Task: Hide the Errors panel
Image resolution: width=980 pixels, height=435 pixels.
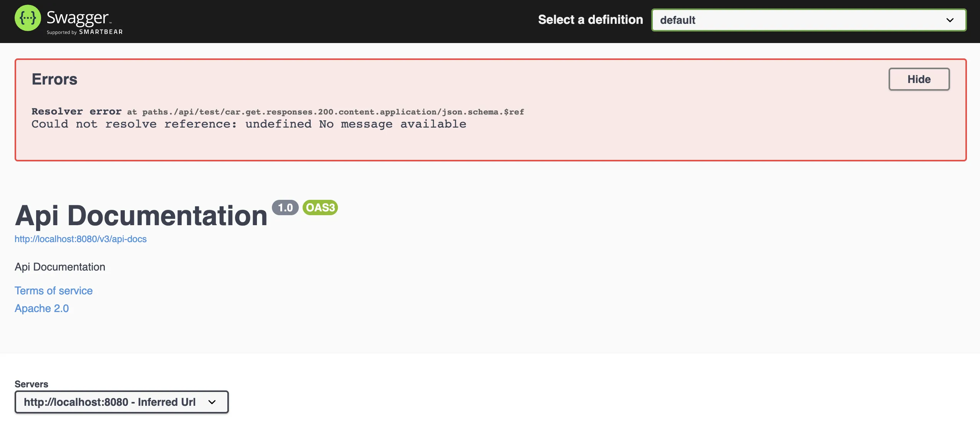Action: (919, 79)
